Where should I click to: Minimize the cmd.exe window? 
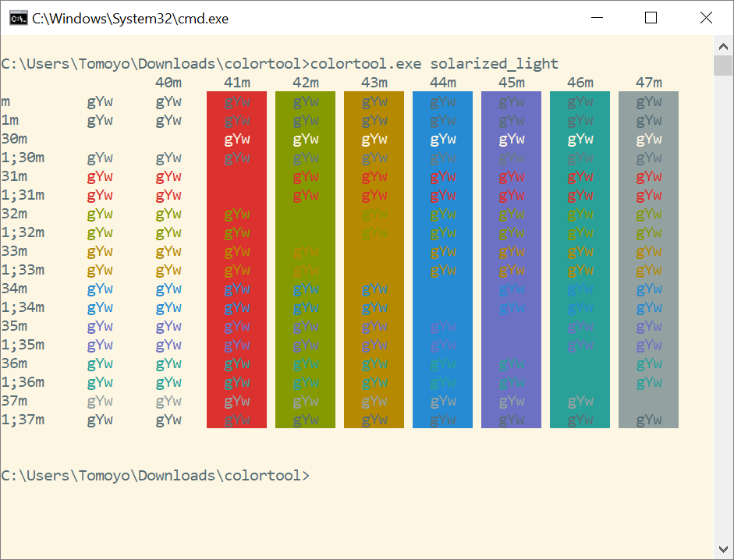pyautogui.click(x=597, y=18)
